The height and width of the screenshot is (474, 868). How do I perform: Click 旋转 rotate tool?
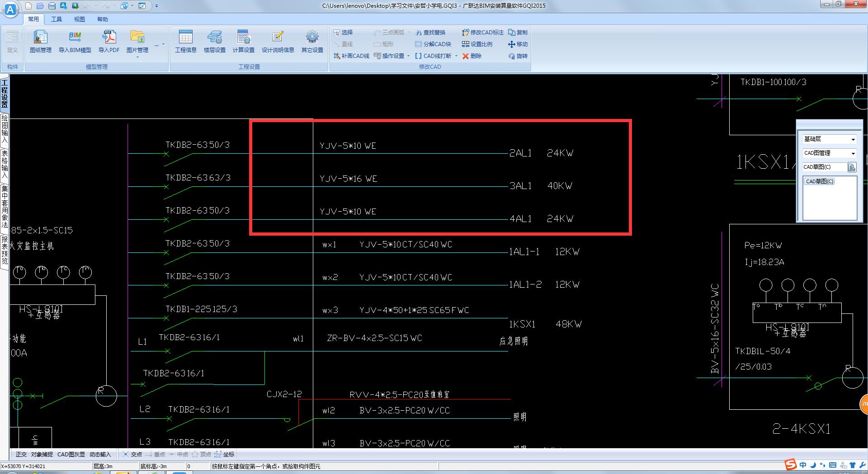(518, 56)
